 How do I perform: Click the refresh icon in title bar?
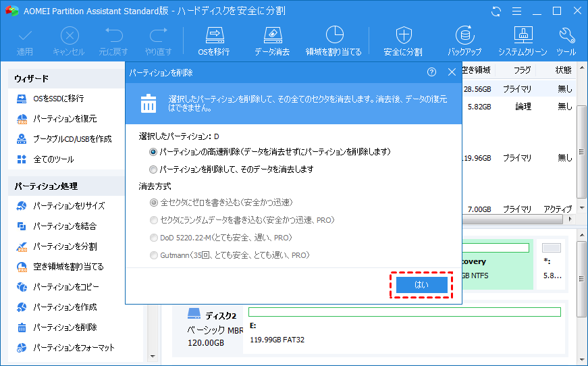pyautogui.click(x=496, y=11)
